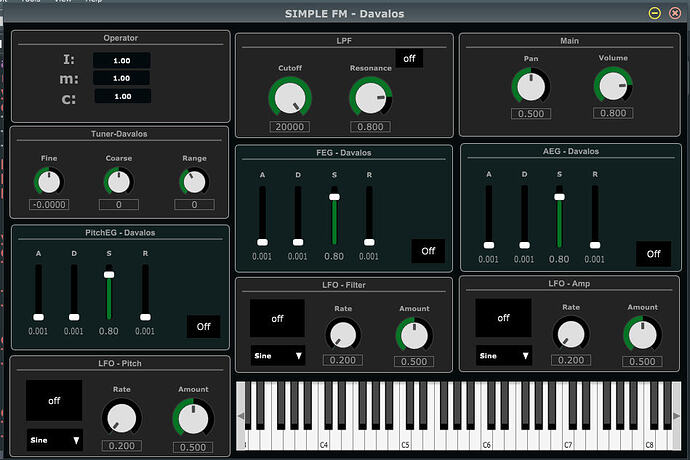This screenshot has width=690, height=460.
Task: Click the LFO Pitch Rate knob
Action: [120, 417]
